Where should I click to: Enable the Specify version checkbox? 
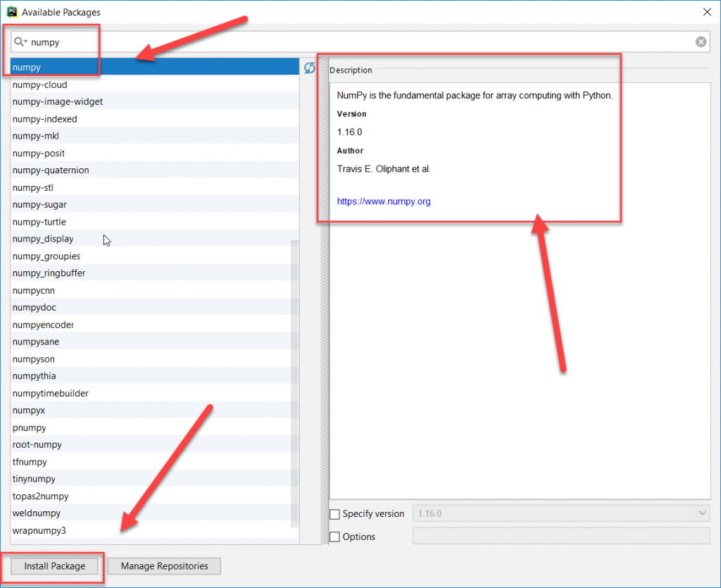pos(334,514)
